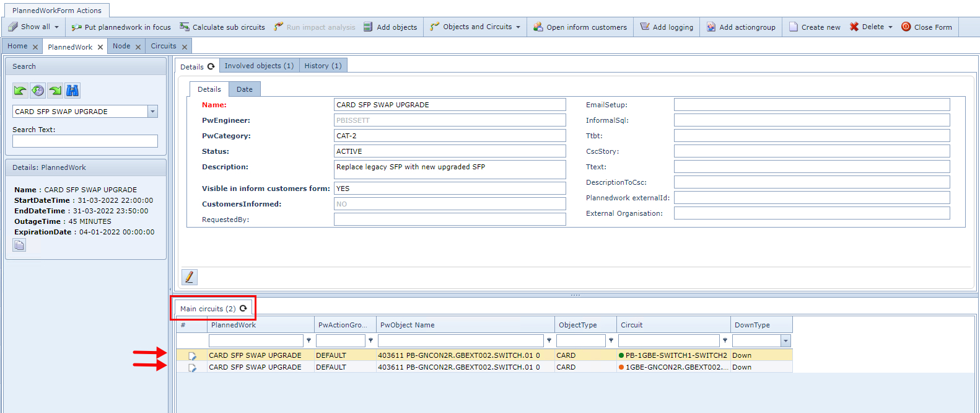Viewport: 980px width, 413px height.
Task: Click the binoculars search icon
Action: (x=72, y=91)
